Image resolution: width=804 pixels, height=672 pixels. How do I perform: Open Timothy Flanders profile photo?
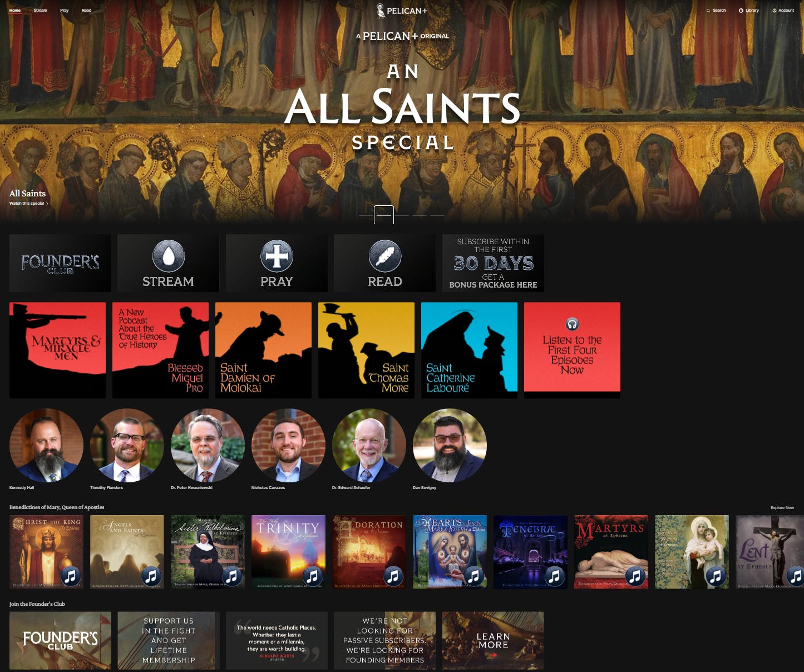click(x=127, y=445)
